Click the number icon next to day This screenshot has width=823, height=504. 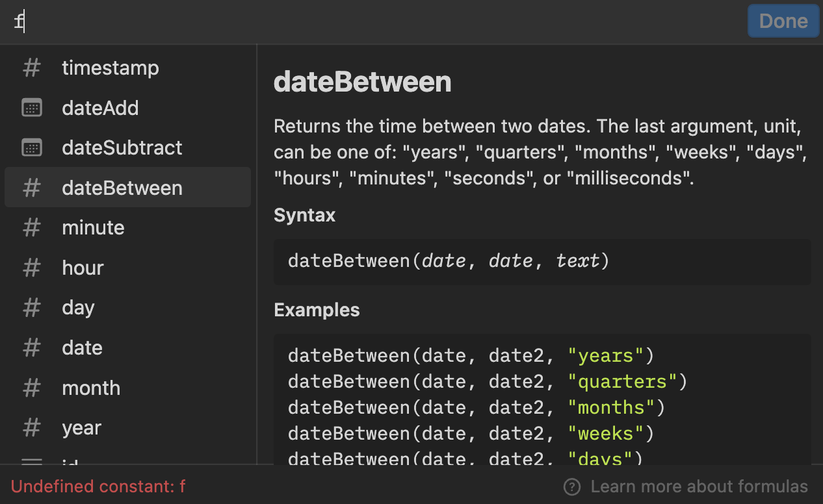[32, 307]
